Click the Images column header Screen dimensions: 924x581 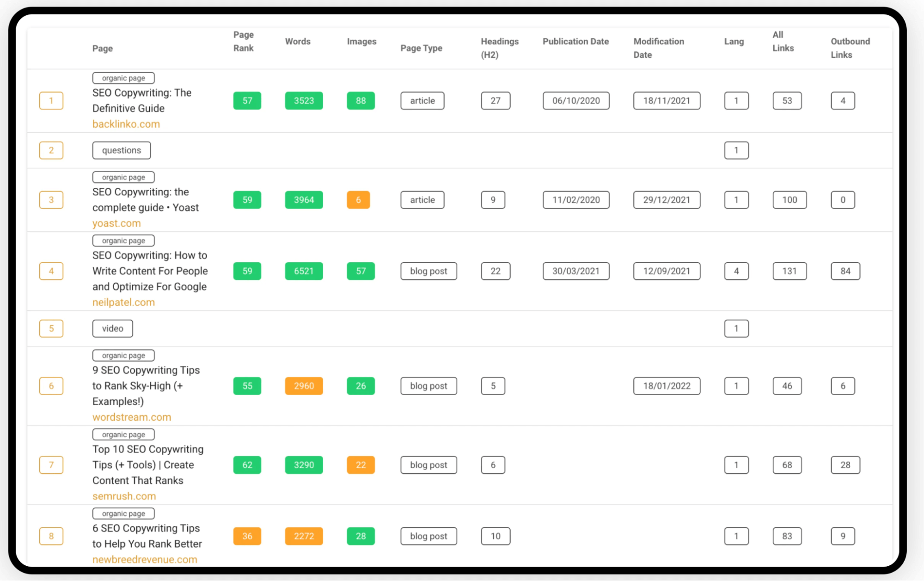(x=361, y=41)
